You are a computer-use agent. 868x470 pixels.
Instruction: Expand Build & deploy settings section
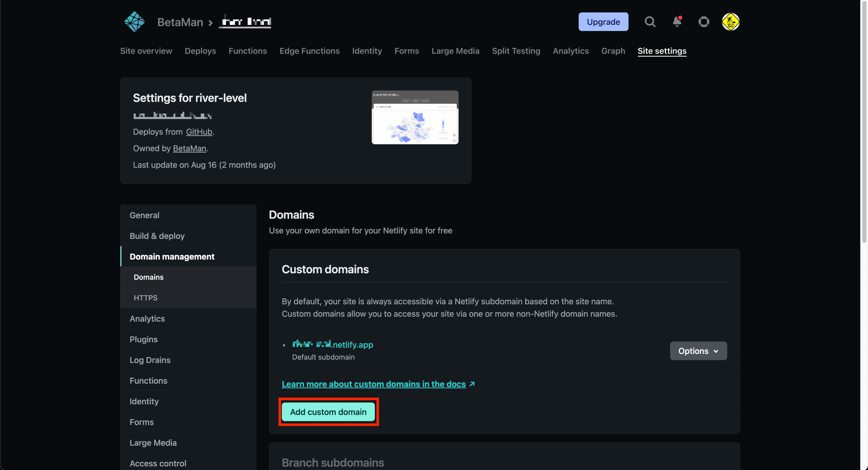tap(157, 236)
